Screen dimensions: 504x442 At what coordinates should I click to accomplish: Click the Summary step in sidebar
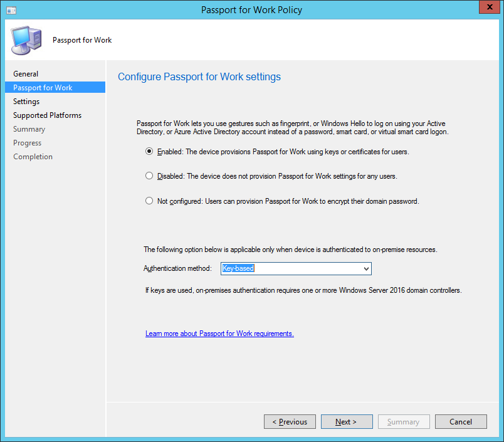pyautogui.click(x=29, y=129)
